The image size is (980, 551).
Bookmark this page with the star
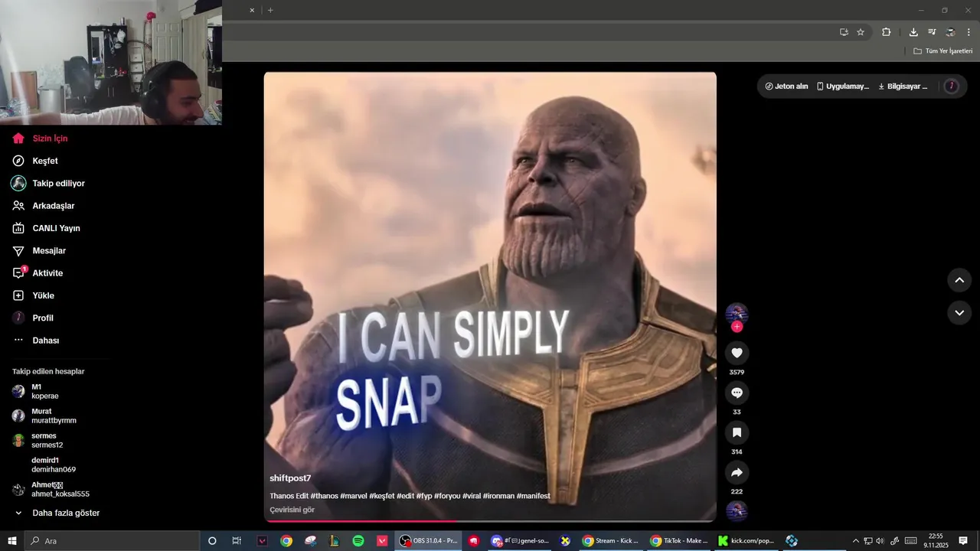point(861,32)
